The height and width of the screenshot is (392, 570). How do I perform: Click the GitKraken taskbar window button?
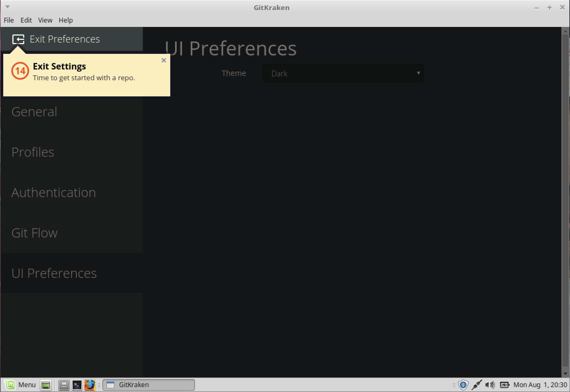(x=149, y=385)
